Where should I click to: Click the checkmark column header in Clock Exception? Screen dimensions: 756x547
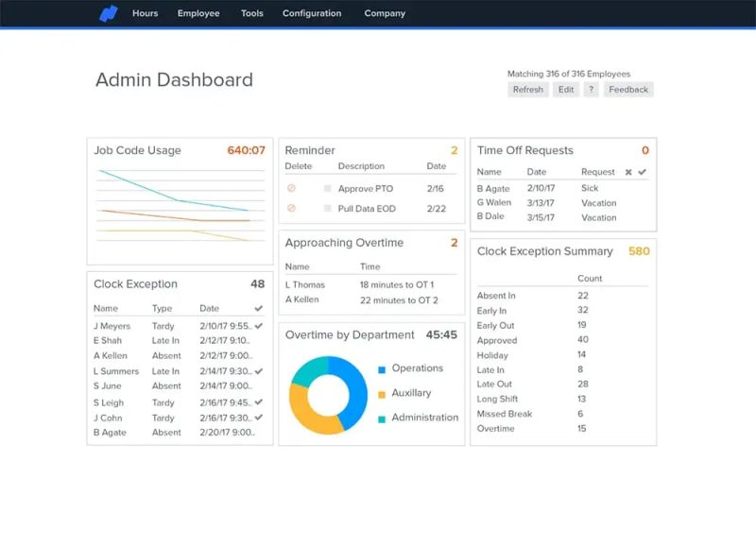tap(260, 308)
